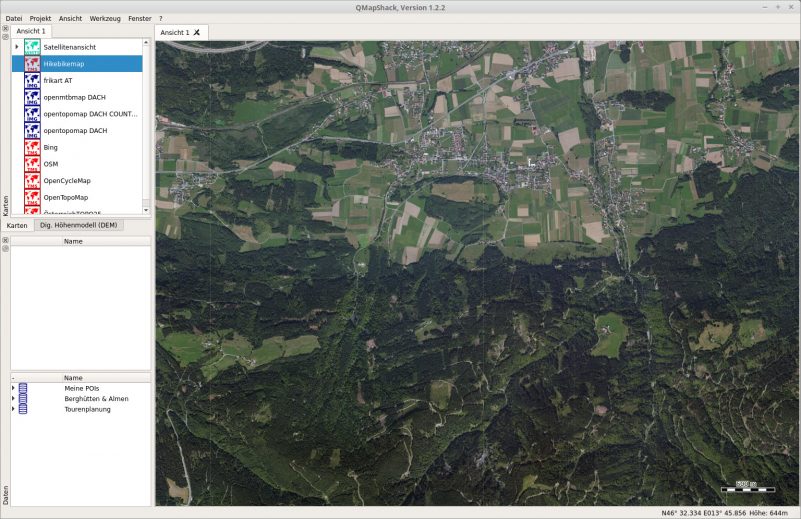Click the Tourenplanung database icon

pos(23,409)
